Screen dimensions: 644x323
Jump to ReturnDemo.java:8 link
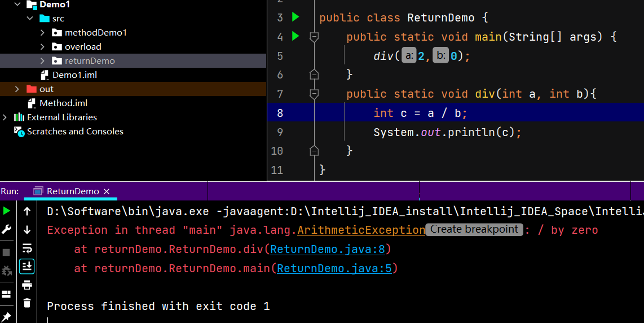pos(327,250)
